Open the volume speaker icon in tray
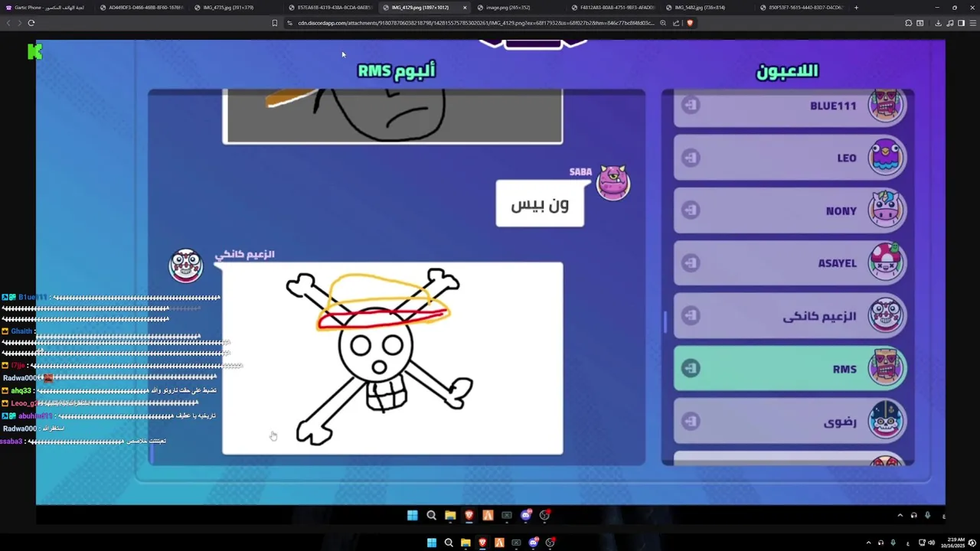The image size is (980, 551). pos(932,543)
